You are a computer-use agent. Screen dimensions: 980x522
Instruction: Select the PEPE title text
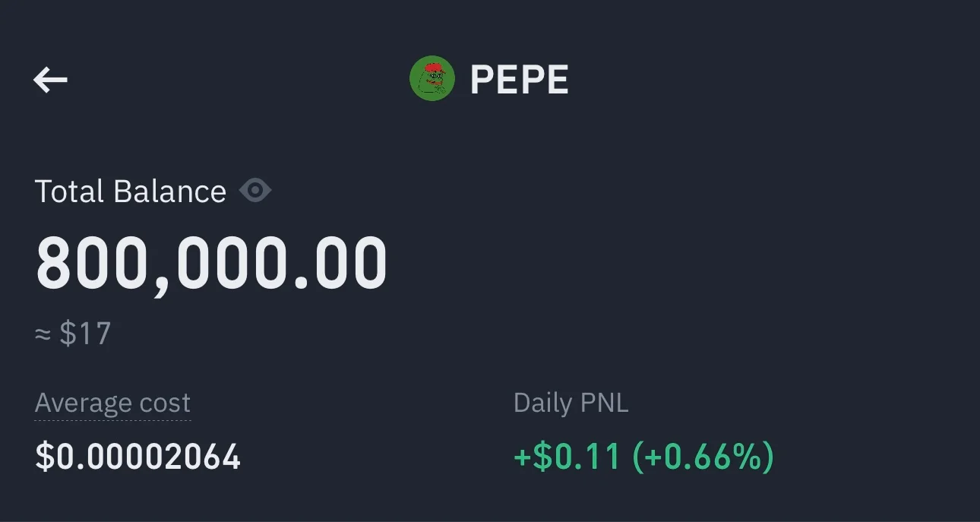click(x=519, y=80)
